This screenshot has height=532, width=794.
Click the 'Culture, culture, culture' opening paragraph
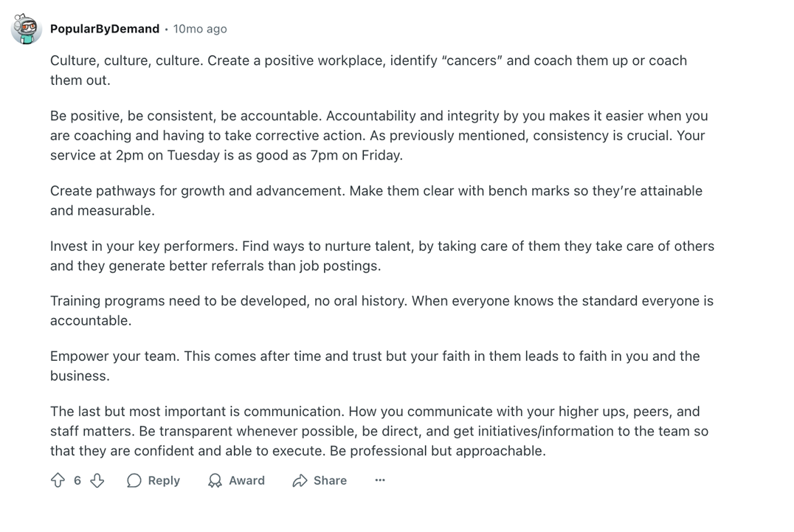tap(369, 70)
